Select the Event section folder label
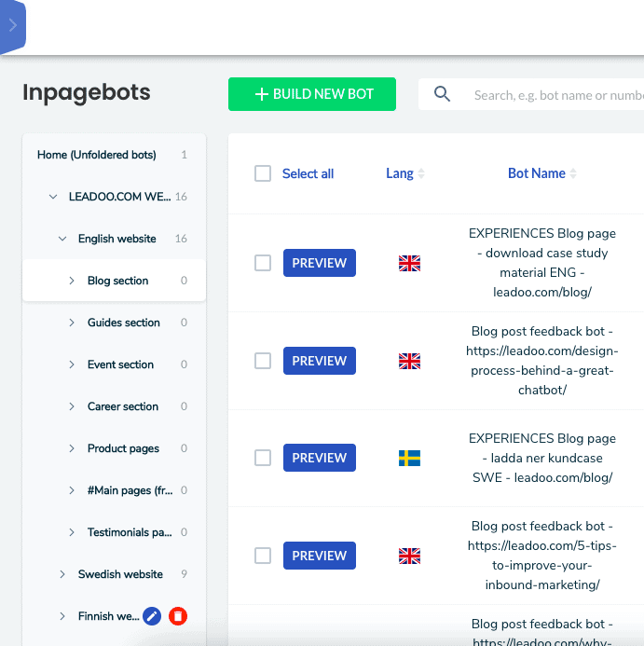 pos(120,364)
